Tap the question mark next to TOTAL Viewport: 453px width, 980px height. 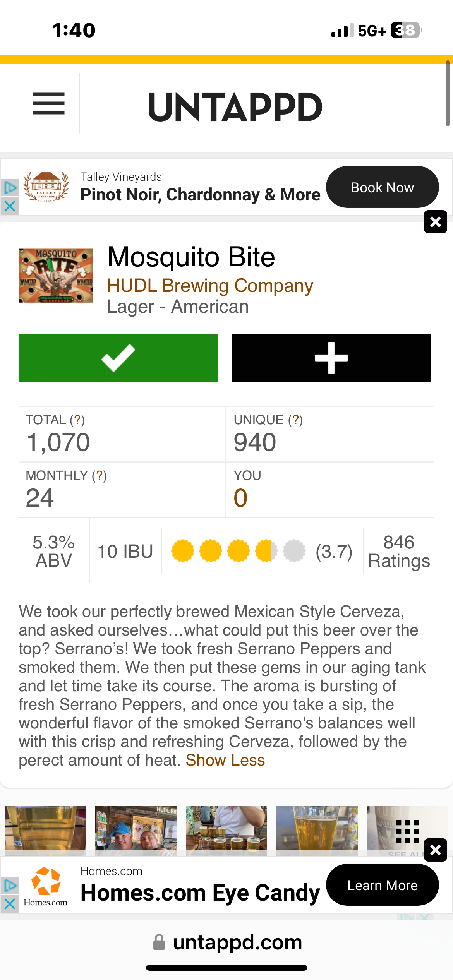[x=77, y=420]
